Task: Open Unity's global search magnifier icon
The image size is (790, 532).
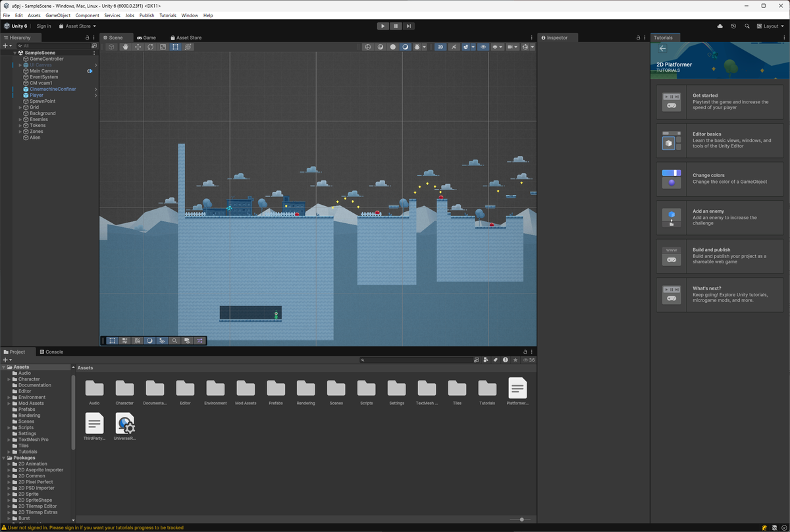Action: (x=747, y=26)
